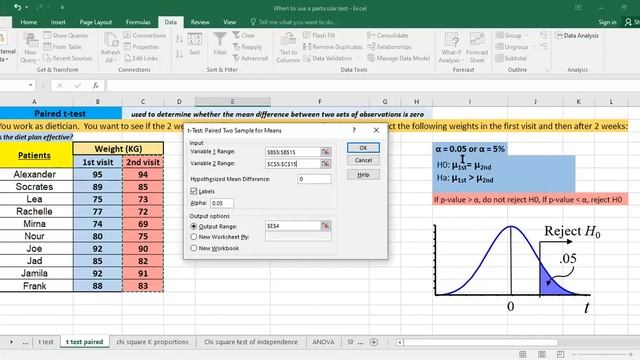This screenshot has height=360, width=640.
Task: Click the horizontal scrollbar track
Action: pyautogui.click(x=480, y=342)
